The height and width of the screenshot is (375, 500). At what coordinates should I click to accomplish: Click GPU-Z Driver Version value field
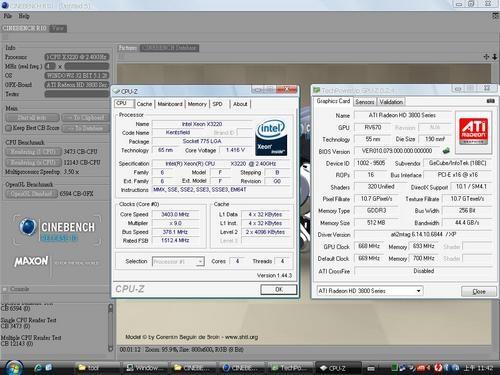pyautogui.click(x=423, y=234)
